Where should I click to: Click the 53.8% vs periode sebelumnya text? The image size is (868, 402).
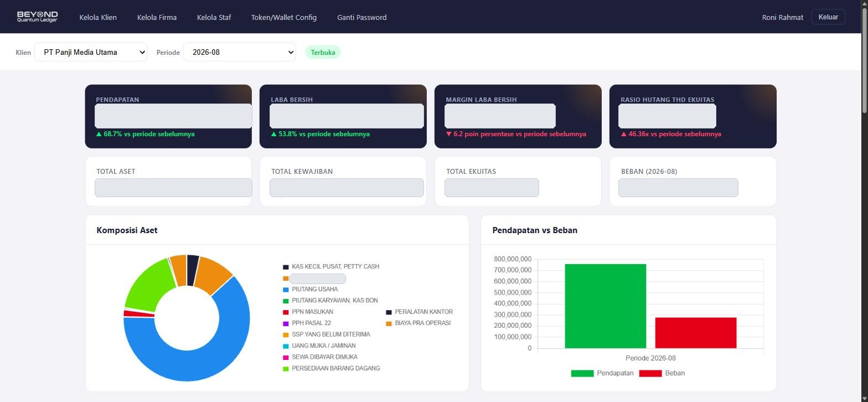[321, 134]
